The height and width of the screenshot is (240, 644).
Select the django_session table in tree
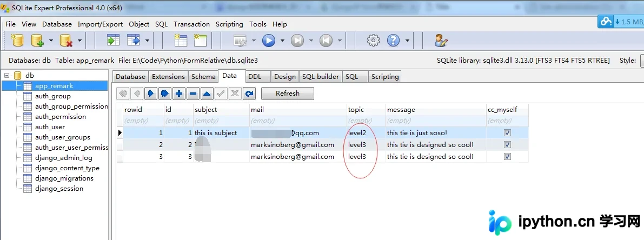click(x=59, y=188)
